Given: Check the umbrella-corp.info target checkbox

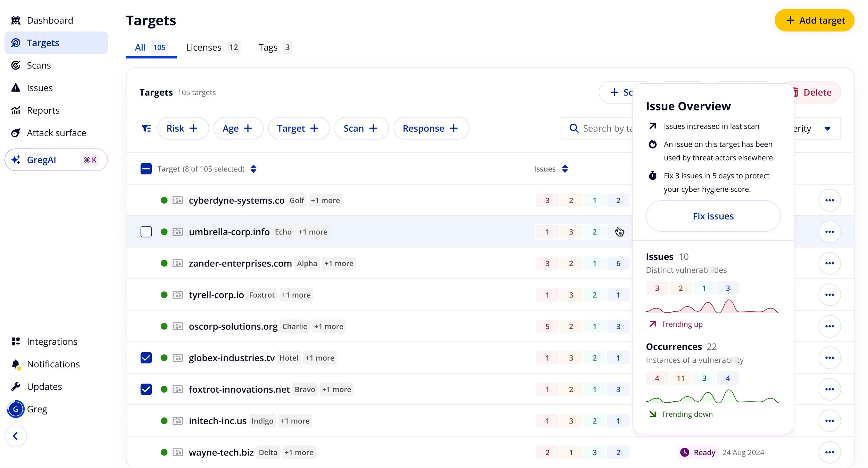Looking at the screenshot, I should 146,231.
